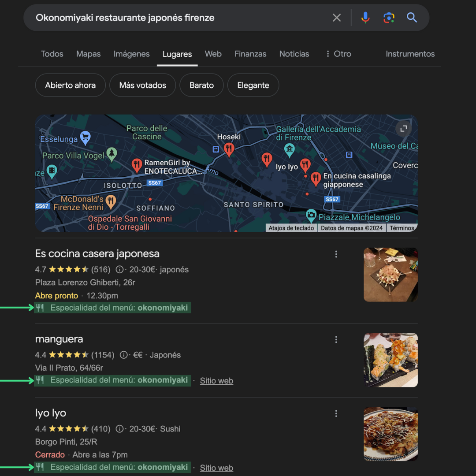Click 'Términos' link on the map
This screenshot has width=476, height=476.
402,228
